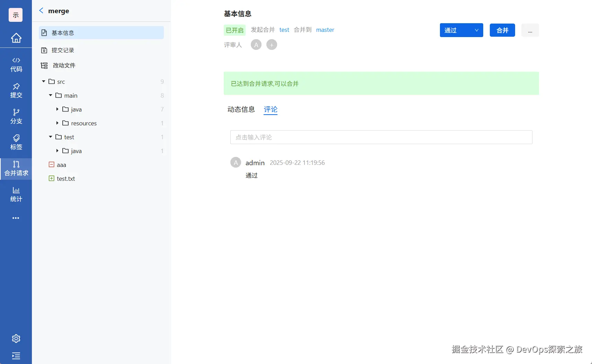Switch to 动态信息 tab

241,109
